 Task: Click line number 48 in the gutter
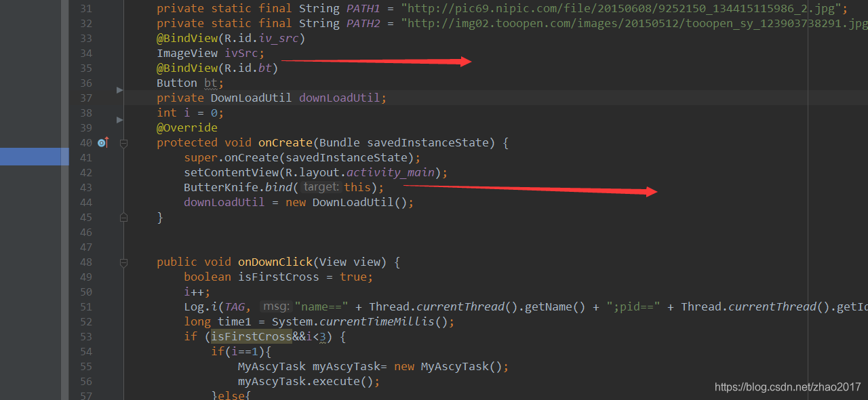tap(85, 262)
